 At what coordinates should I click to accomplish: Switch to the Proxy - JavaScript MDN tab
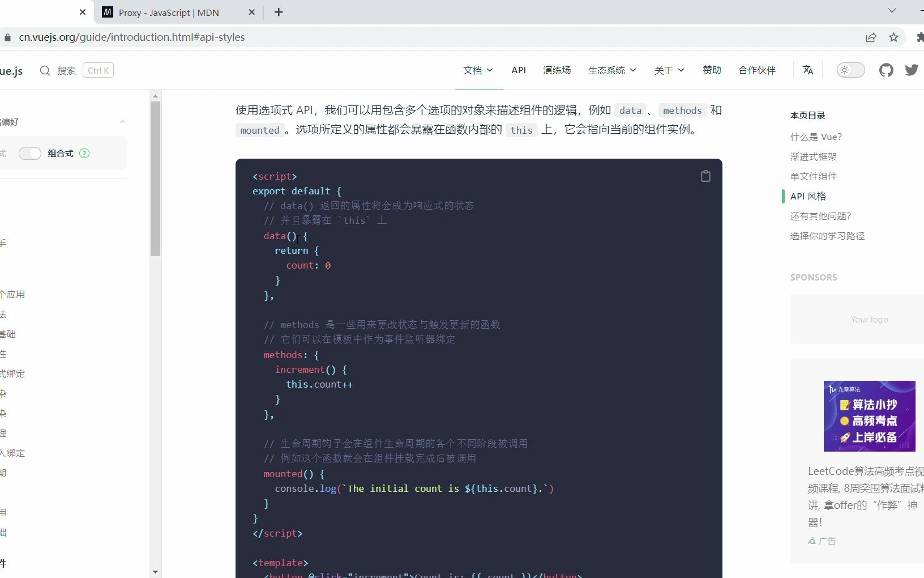[x=170, y=12]
